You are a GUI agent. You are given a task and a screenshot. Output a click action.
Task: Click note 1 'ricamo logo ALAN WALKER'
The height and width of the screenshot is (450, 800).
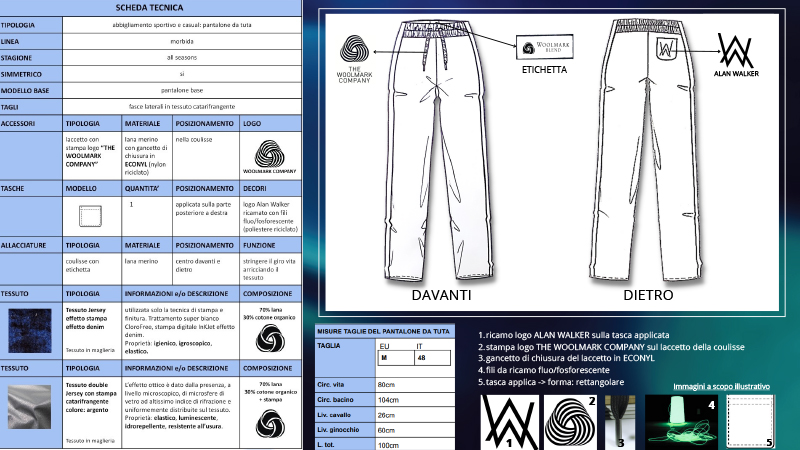(x=573, y=335)
